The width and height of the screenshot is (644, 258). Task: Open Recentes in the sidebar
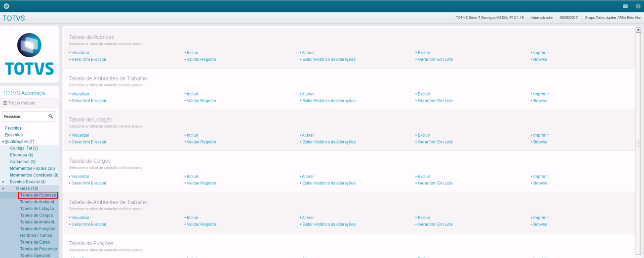(14, 135)
